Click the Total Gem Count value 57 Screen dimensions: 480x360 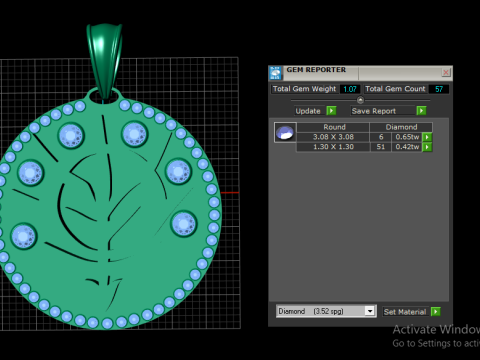click(439, 89)
